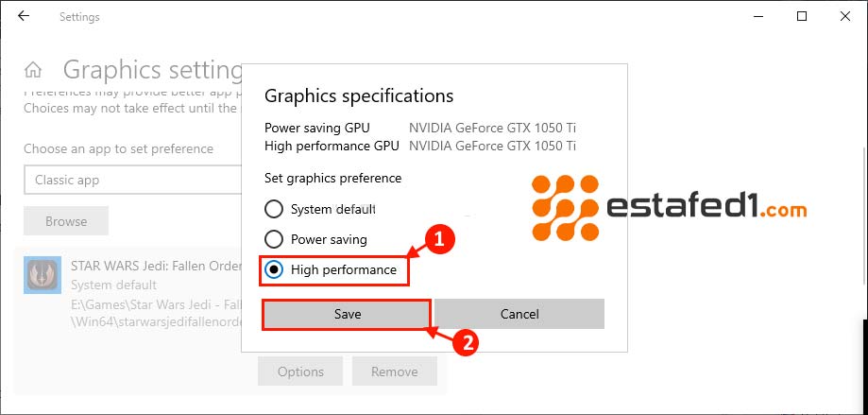Select the High performance radio button
Viewport: 868px width, 415px height.
274,269
